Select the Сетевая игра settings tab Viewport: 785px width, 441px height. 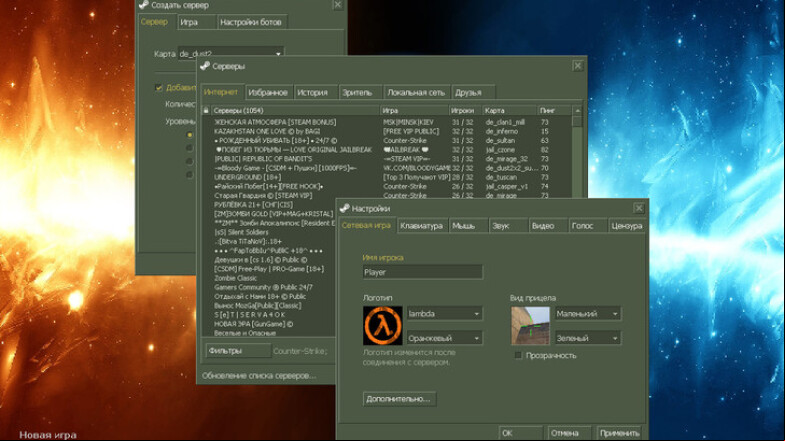coord(366,225)
